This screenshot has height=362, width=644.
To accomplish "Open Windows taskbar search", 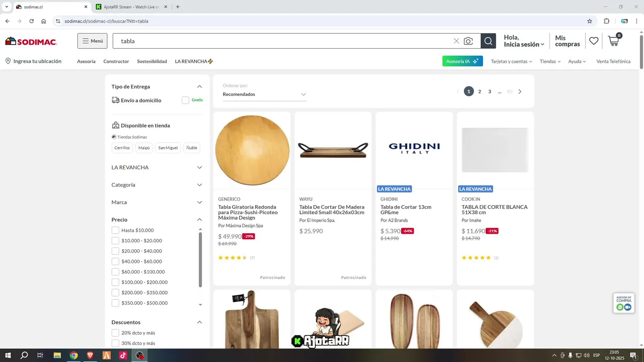I will 24,355.
